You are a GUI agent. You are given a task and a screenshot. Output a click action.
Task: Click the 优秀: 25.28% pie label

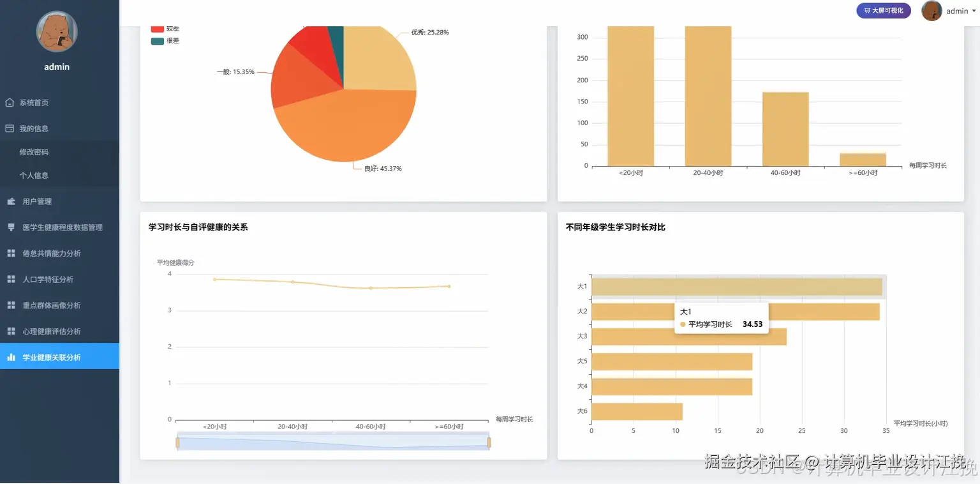click(x=430, y=33)
